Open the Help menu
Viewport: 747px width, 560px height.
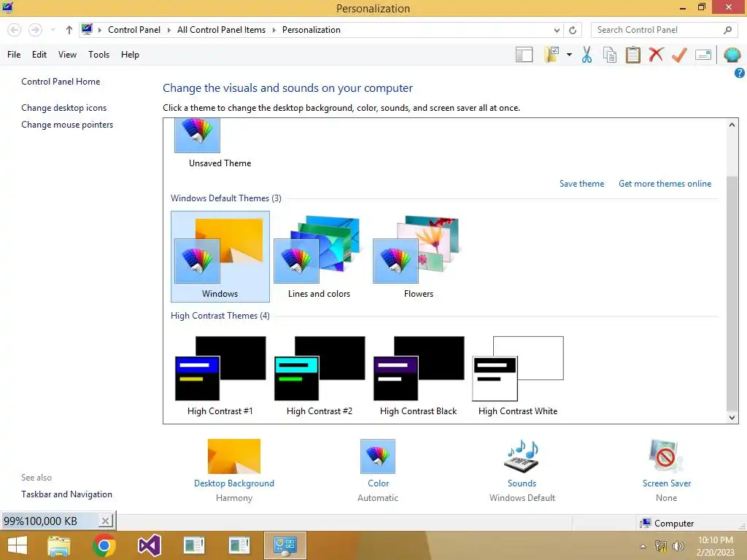(x=130, y=55)
